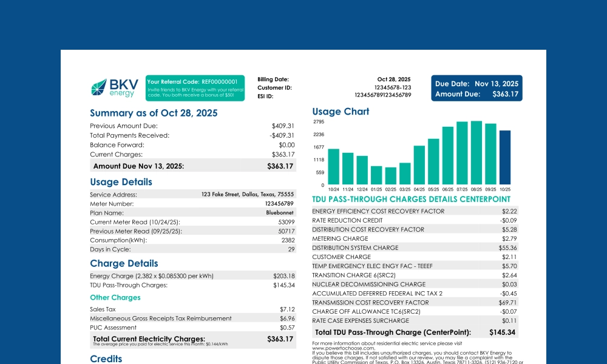This screenshot has height=364, width=607.
Task: Switch to the Usage Chart view
Action: coord(340,112)
